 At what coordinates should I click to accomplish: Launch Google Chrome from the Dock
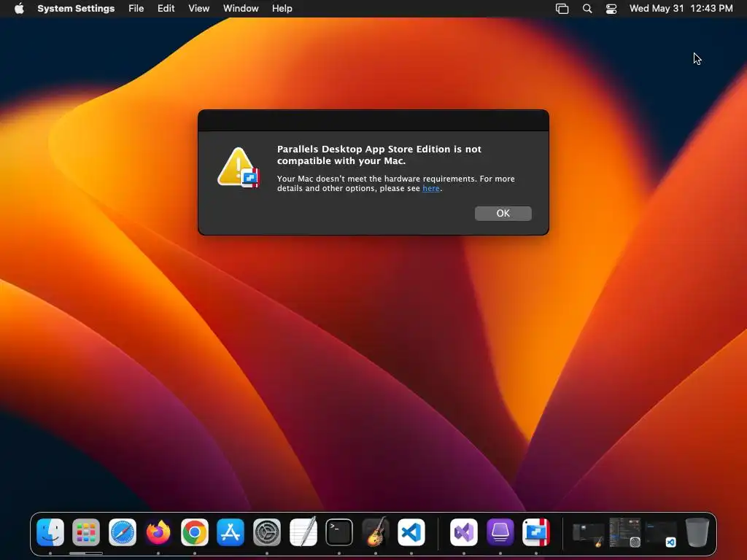click(x=194, y=532)
